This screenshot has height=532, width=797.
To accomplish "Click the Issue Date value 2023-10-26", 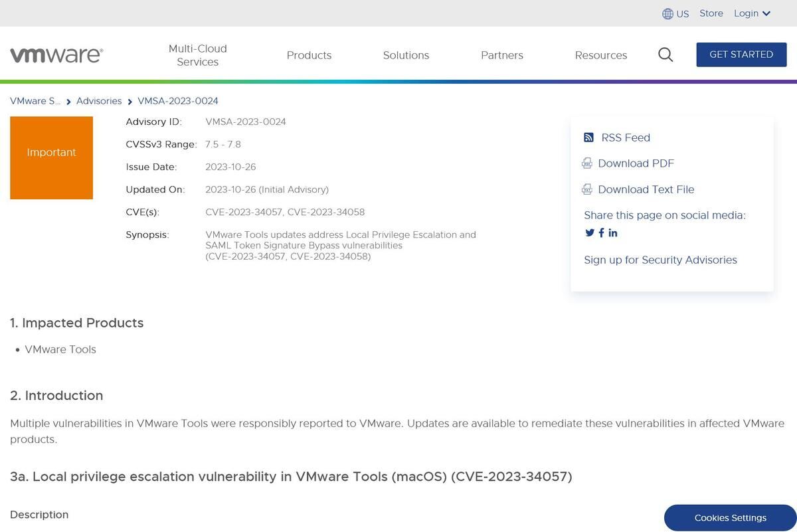I will click(230, 167).
